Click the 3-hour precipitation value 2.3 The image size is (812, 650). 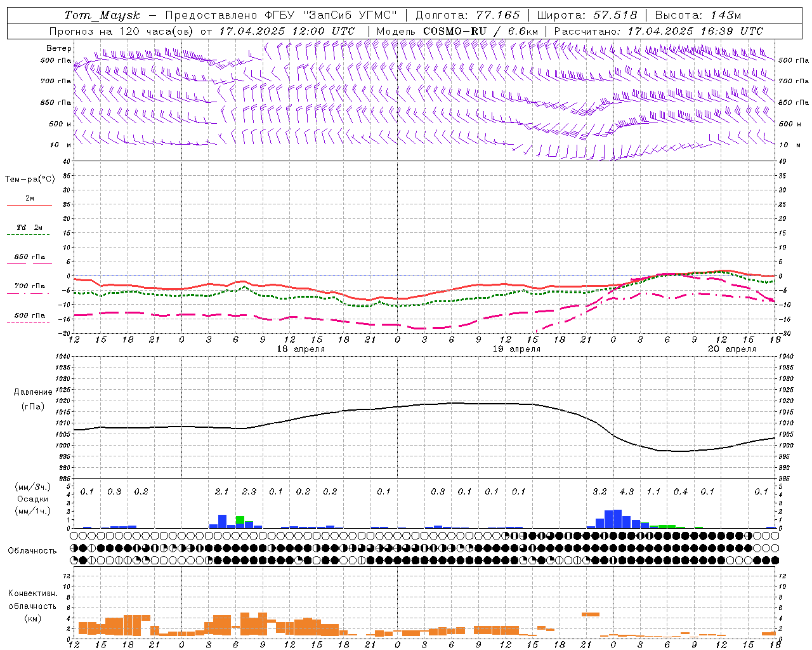(x=249, y=491)
